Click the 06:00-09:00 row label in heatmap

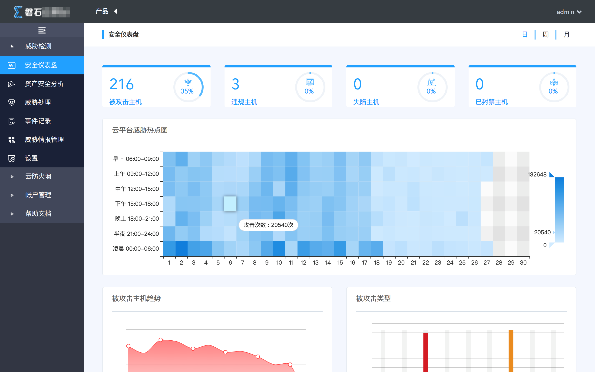136,159
